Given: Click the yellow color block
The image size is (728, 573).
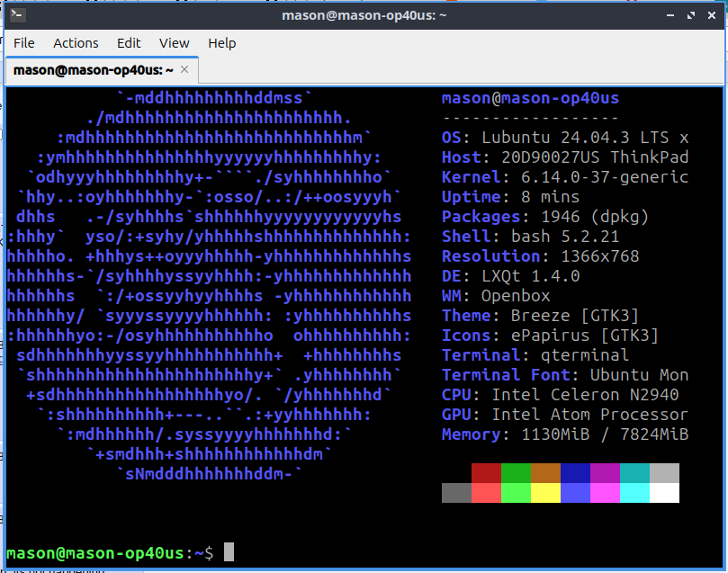Looking at the screenshot, I should [545, 493].
